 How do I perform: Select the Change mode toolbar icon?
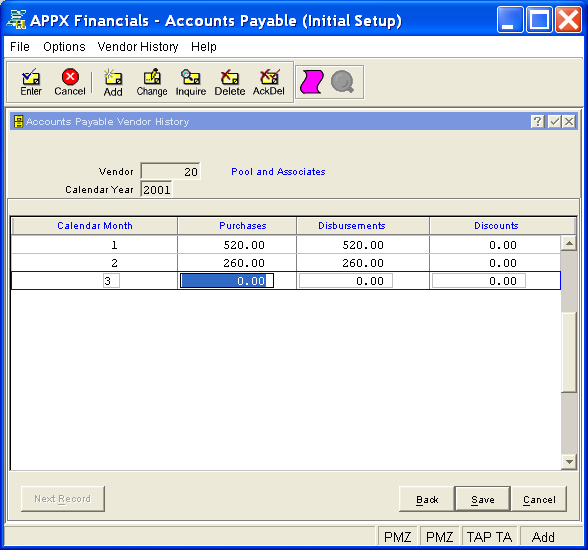pyautogui.click(x=152, y=82)
